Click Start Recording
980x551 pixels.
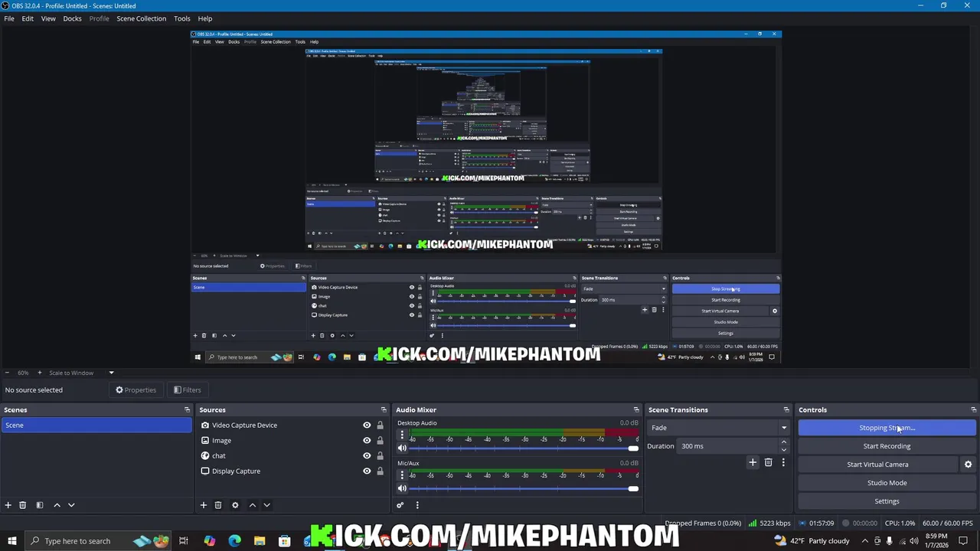point(887,446)
